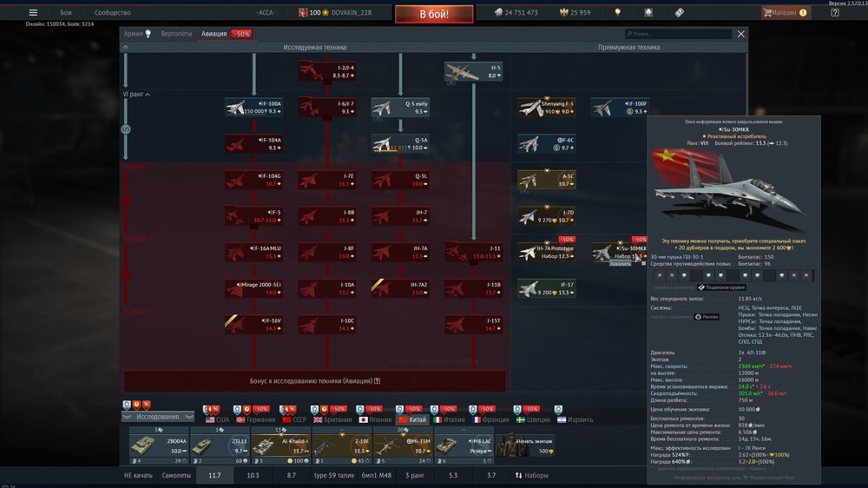Select the locked J-10C card
Image resolution: width=868 pixels, height=488 pixels.
pos(327,325)
